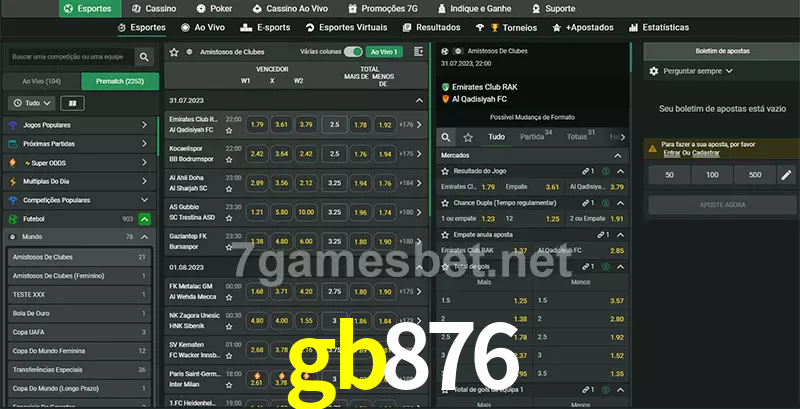Open the grid view icon next to Tudo
This screenshot has width=800, height=409.
click(72, 104)
